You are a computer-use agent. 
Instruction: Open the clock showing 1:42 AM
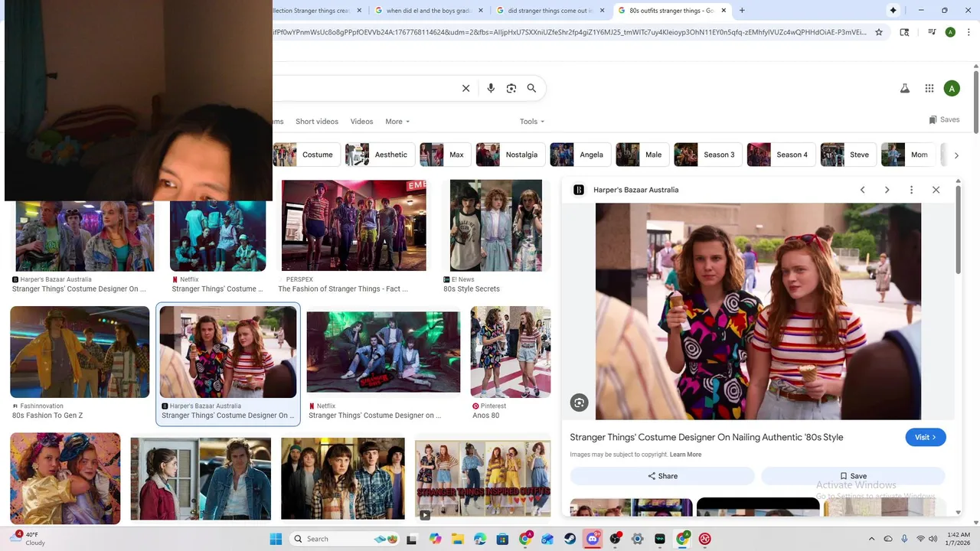coord(959,539)
